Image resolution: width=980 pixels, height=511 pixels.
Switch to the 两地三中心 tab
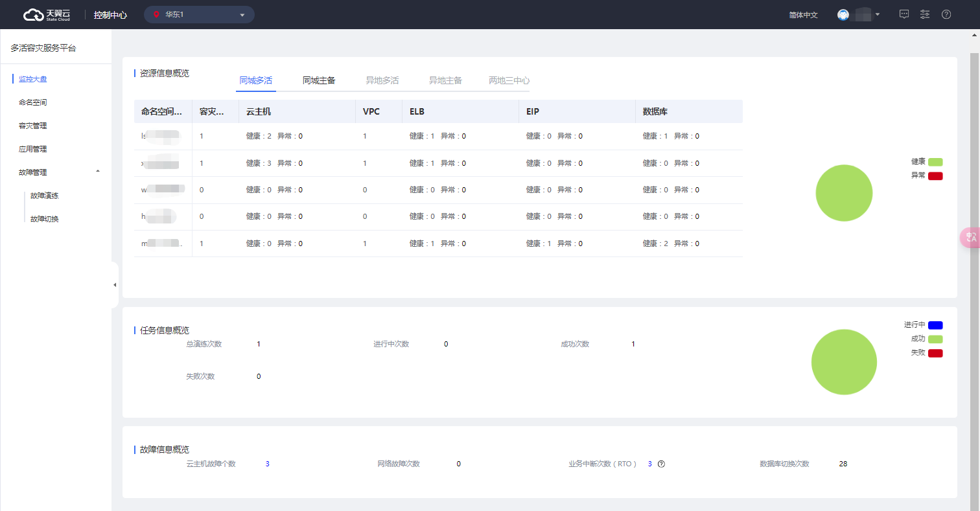point(509,81)
